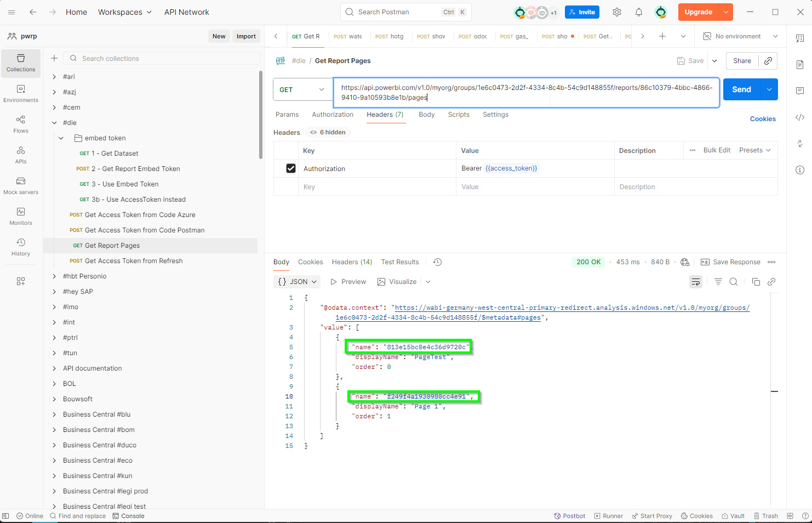Viewport: 812px width, 523px height.
Task: Open the configure workspace sidebar grid icon
Action: click(x=21, y=281)
